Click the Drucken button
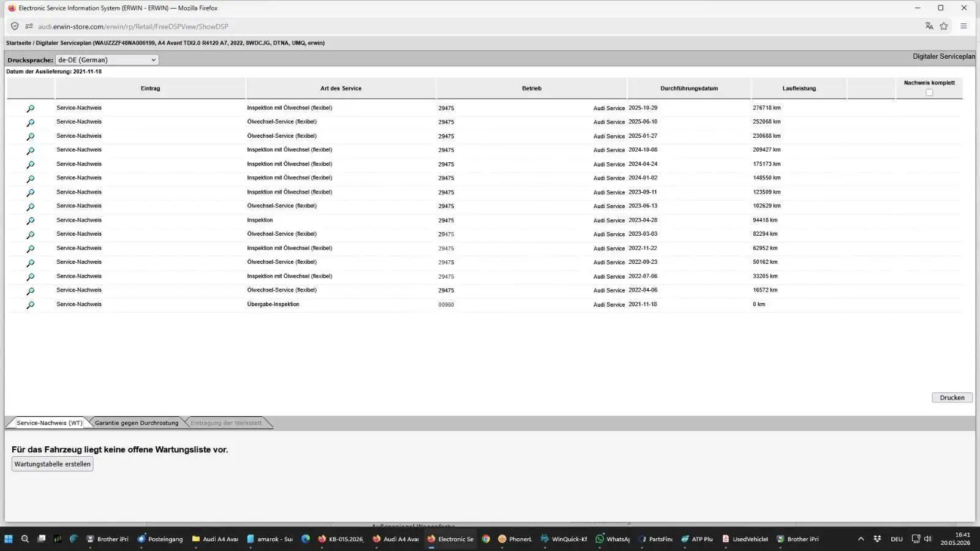 click(952, 398)
